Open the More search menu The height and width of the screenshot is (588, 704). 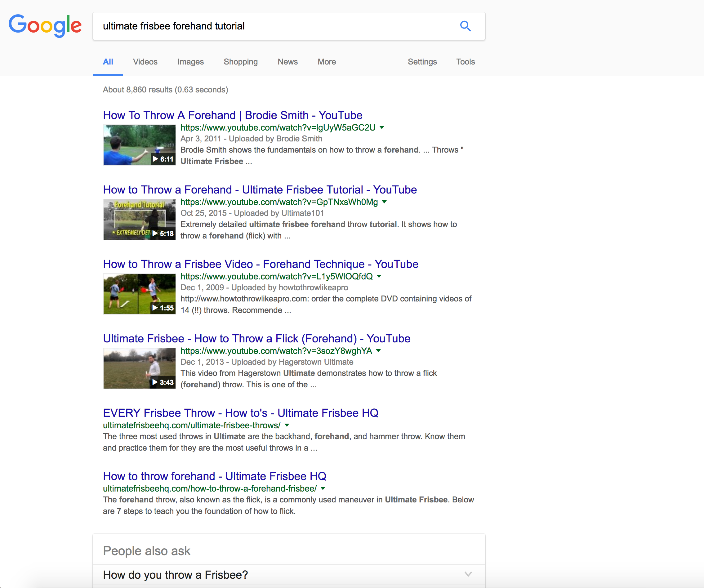327,62
